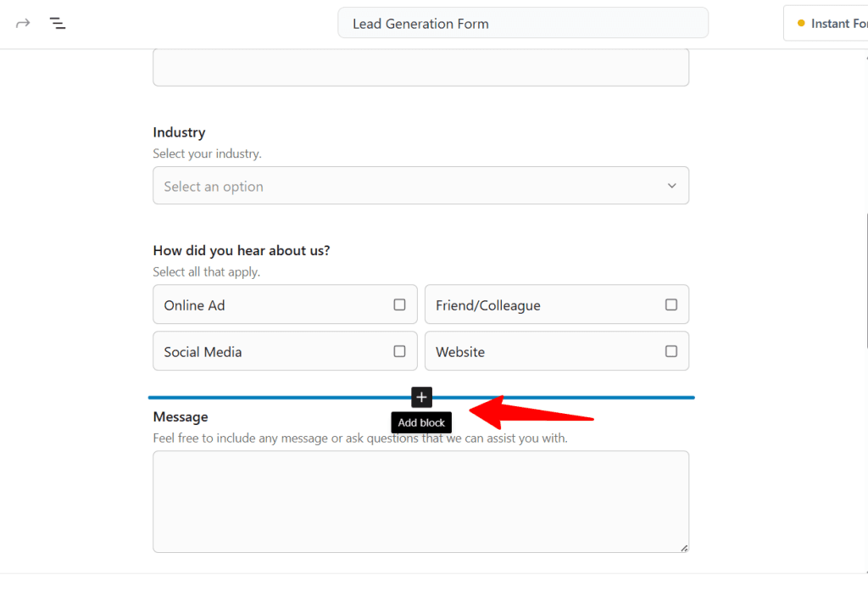Select the Message field label
The width and height of the screenshot is (868, 603).
181,416
